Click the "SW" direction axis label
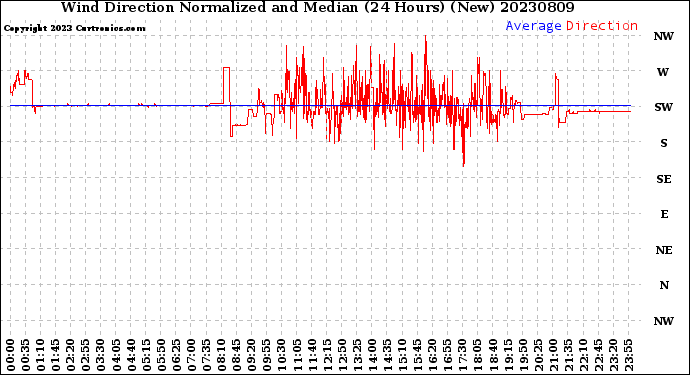 pyautogui.click(x=664, y=107)
